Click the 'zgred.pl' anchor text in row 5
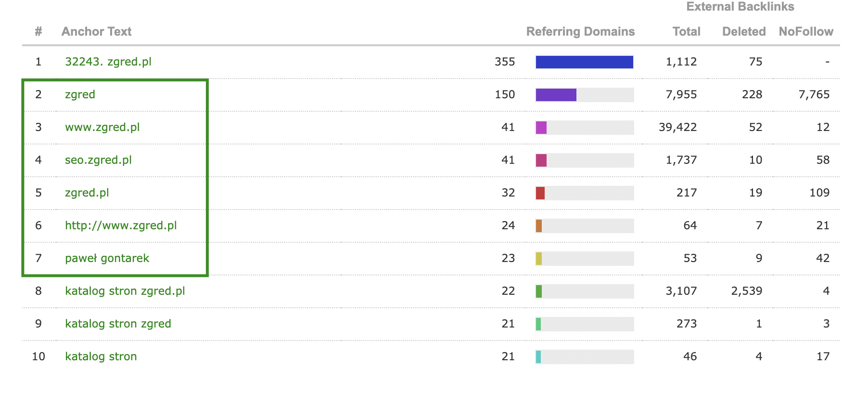This screenshot has width=868, height=393. 87,193
